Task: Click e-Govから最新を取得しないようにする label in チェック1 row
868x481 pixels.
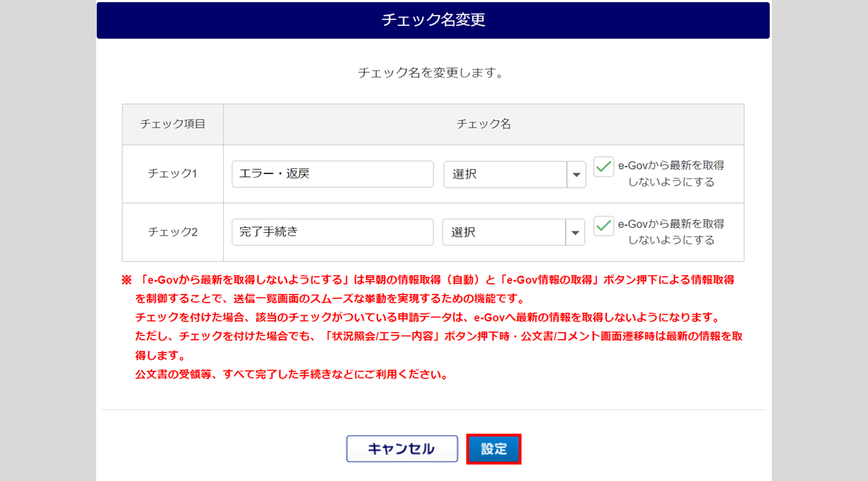Action: [671, 173]
